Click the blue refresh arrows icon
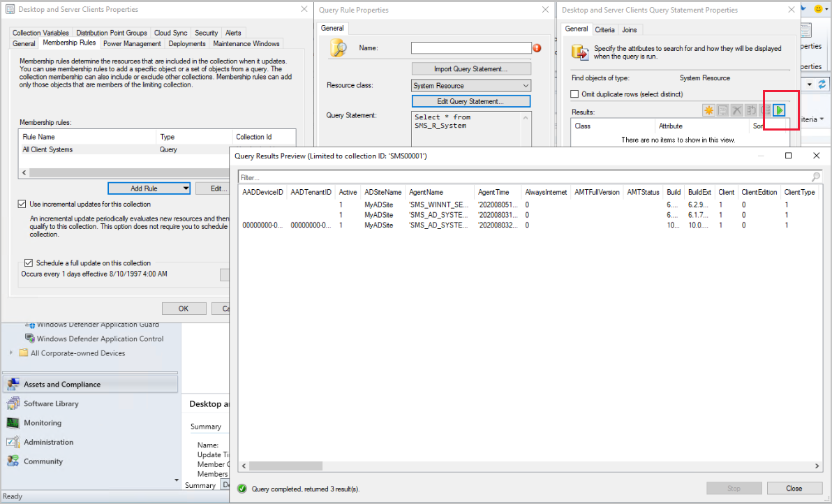The width and height of the screenshot is (832, 504). pyautogui.click(x=822, y=84)
